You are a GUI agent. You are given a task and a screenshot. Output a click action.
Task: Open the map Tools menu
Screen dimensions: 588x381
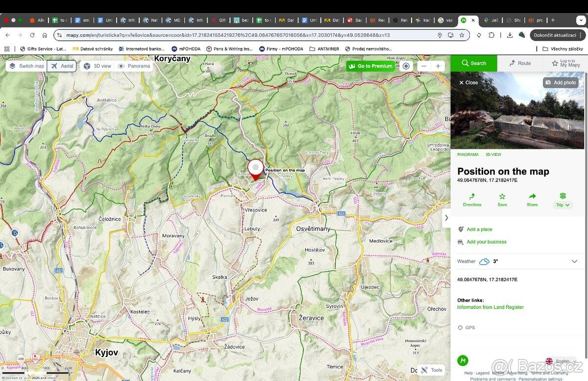point(431,370)
